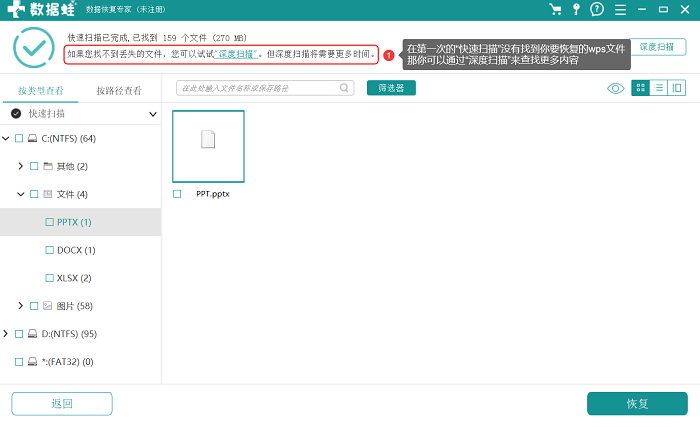The image size is (700, 427).
Task: Switch to list view
Action: (658, 88)
